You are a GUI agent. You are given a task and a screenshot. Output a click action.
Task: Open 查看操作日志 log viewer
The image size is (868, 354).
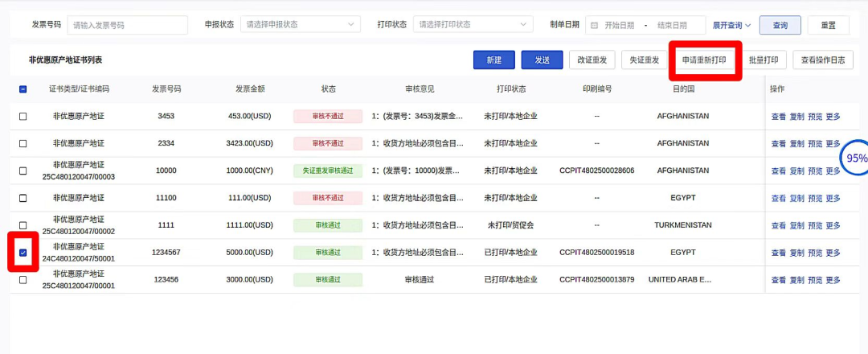click(821, 60)
